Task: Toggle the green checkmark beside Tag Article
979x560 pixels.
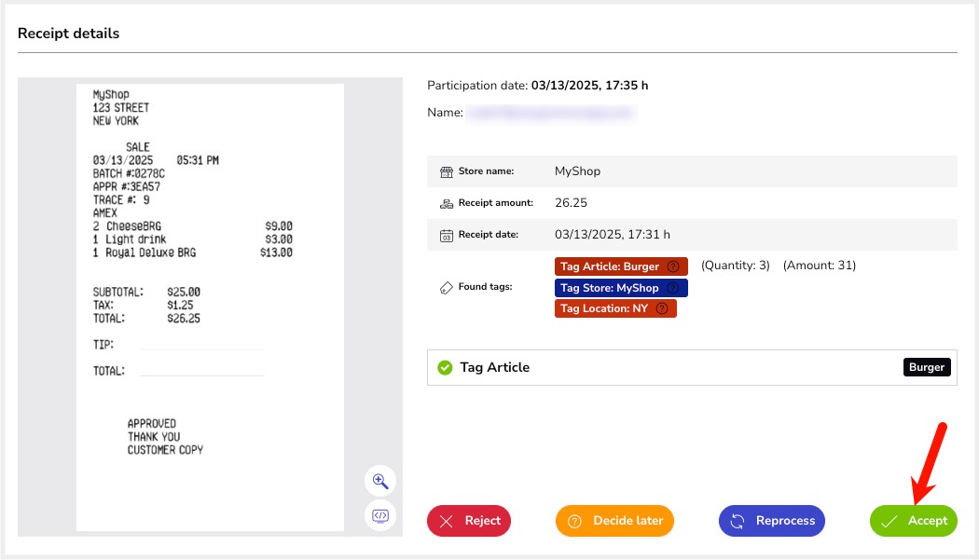Action: tap(445, 367)
